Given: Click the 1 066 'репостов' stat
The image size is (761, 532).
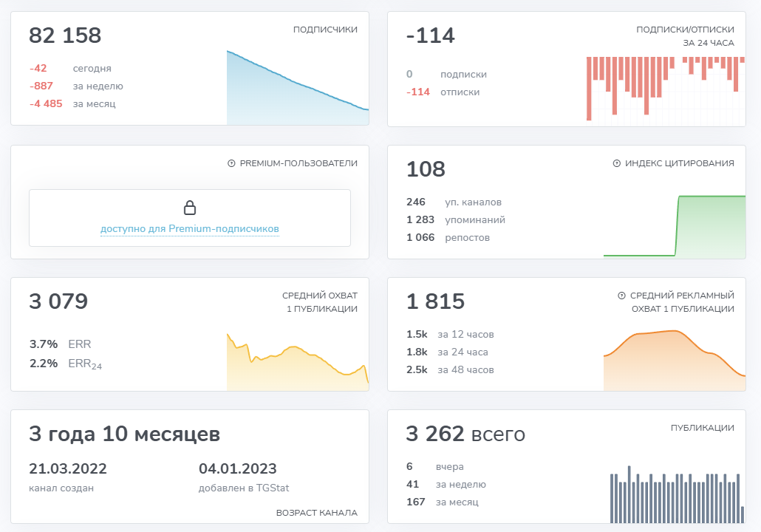Looking at the screenshot, I should (448, 237).
